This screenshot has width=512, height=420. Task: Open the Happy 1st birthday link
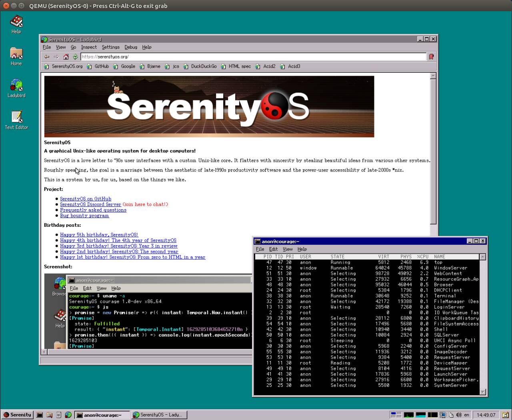[133, 257]
